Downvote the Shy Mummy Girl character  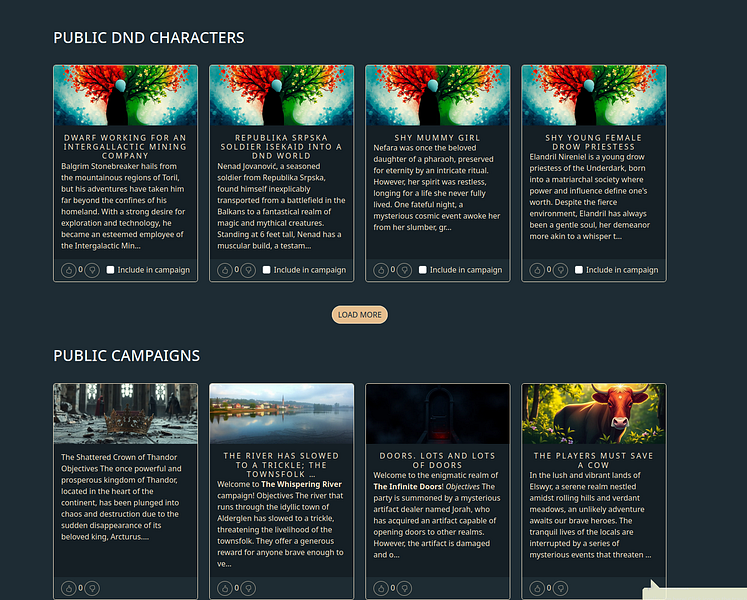[404, 270]
